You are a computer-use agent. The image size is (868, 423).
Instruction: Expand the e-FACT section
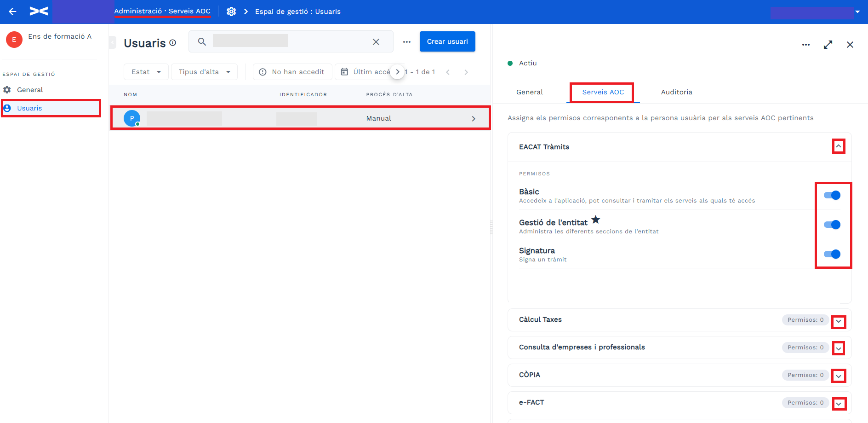[x=839, y=404]
